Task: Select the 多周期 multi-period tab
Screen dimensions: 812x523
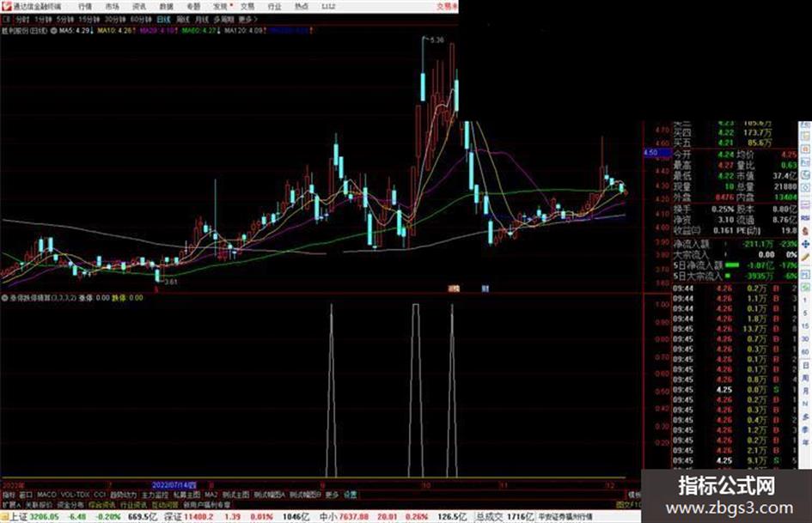Action: [223, 19]
